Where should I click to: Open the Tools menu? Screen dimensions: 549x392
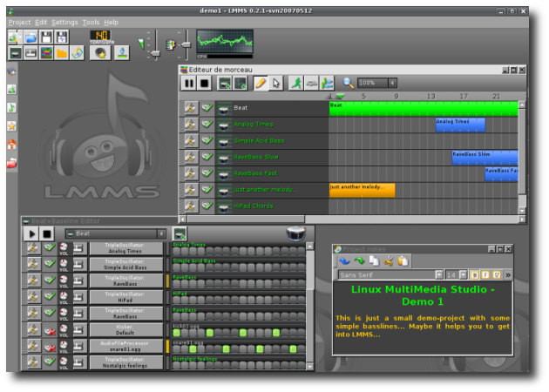91,23
